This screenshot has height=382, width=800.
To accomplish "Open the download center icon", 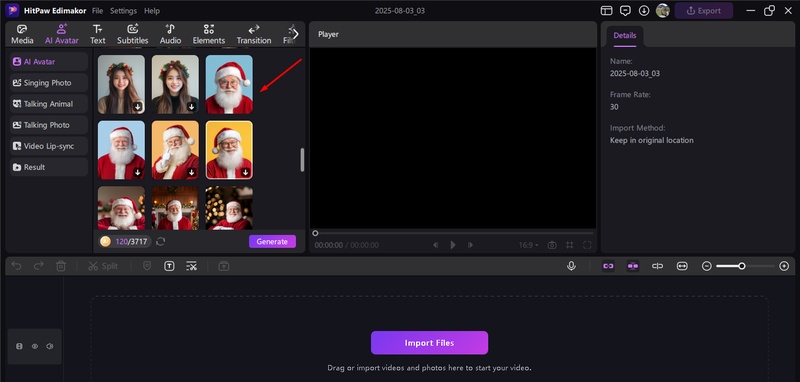I will pos(644,11).
